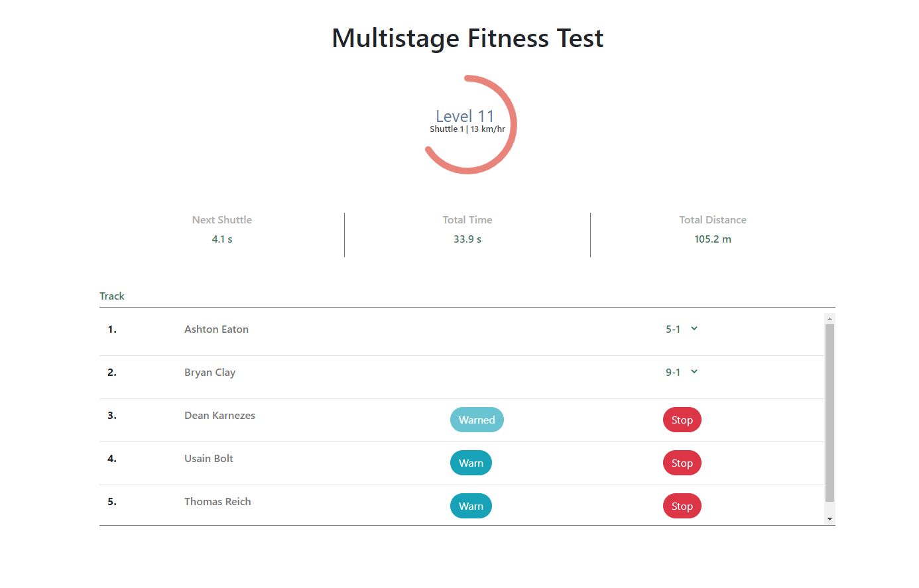The width and height of the screenshot is (919, 588).
Task: Select runner name Ashton Eaton
Action: click(x=217, y=329)
